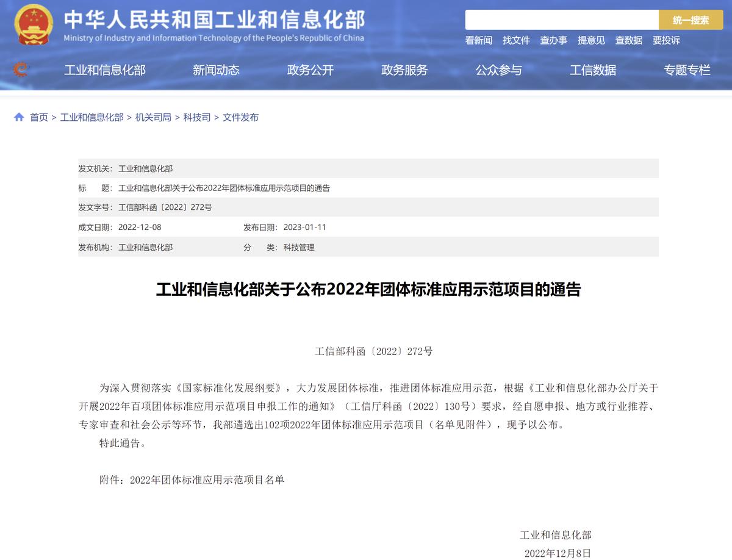Screen dimensions: 732x560
Task: Click the 首页 breadcrumb link
Action: [x=38, y=117]
